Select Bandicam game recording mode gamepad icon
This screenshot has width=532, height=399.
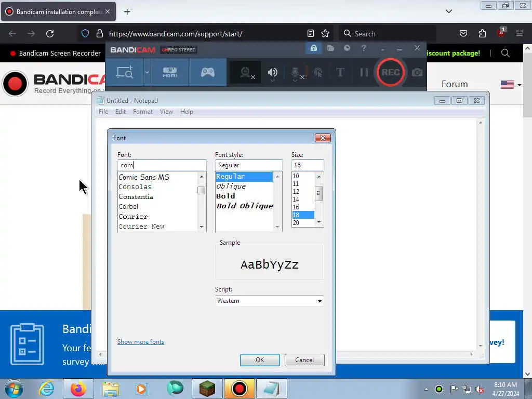(x=208, y=72)
